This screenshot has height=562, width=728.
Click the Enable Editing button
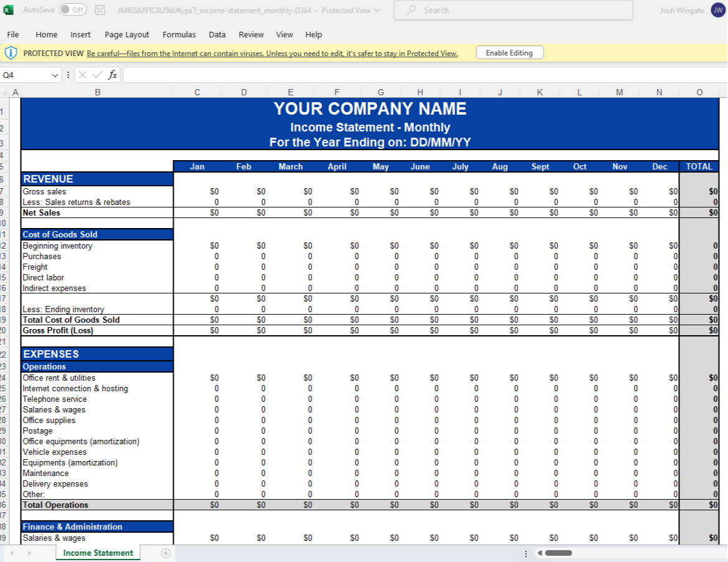[x=509, y=53]
